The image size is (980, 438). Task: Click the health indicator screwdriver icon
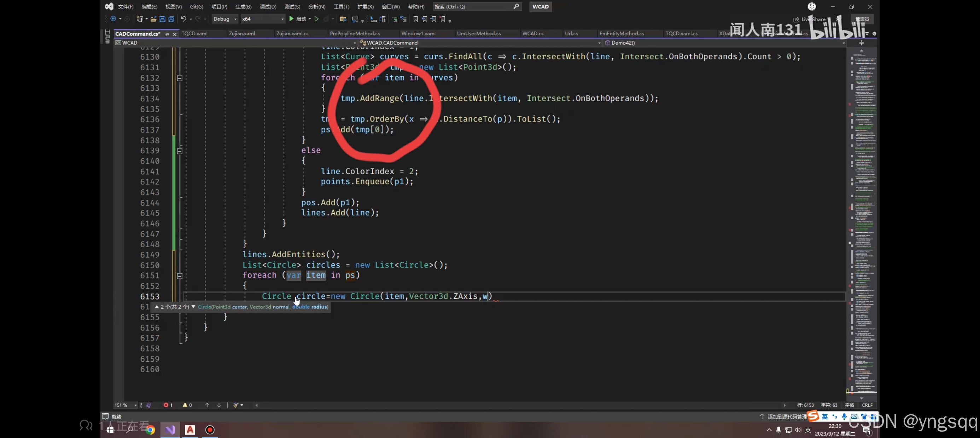[149, 405]
